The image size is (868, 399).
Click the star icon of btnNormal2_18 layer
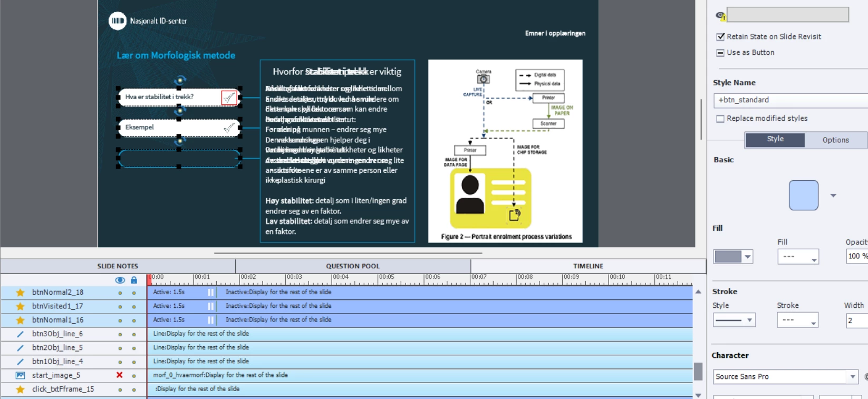click(21, 293)
